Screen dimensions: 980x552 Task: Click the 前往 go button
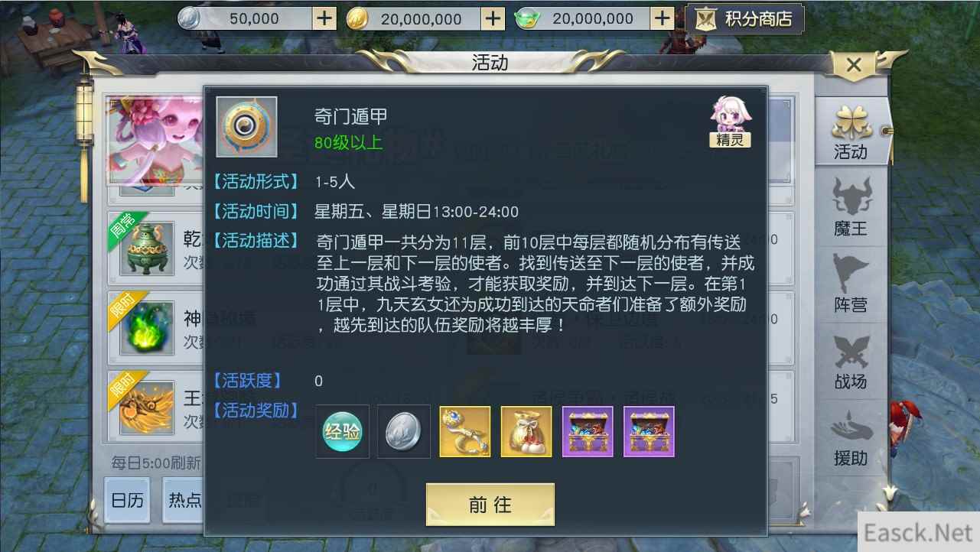pos(490,505)
